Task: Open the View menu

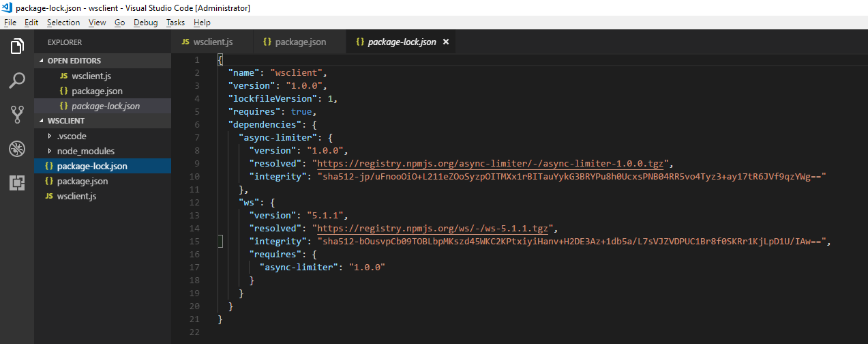Action: click(98, 23)
